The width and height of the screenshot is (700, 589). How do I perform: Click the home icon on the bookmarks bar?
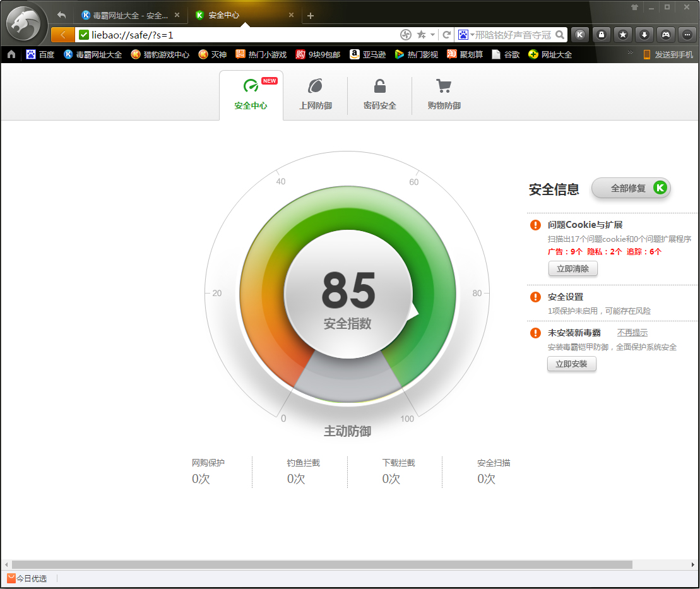tap(11, 55)
